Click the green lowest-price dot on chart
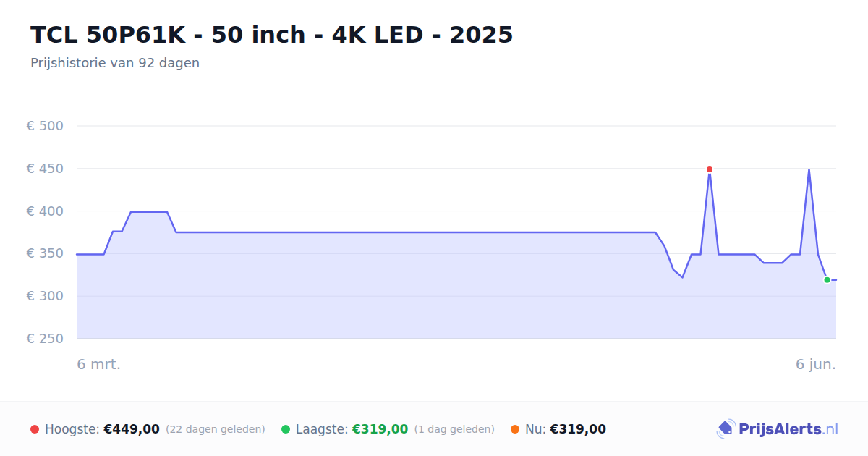 click(827, 280)
